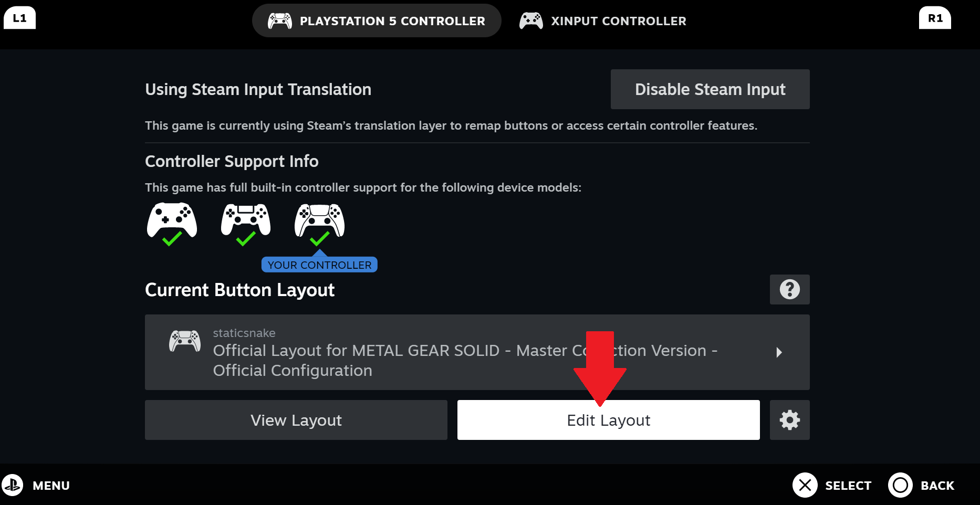The height and width of the screenshot is (505, 980).
Task: Click the Edit Layout button
Action: pos(609,420)
